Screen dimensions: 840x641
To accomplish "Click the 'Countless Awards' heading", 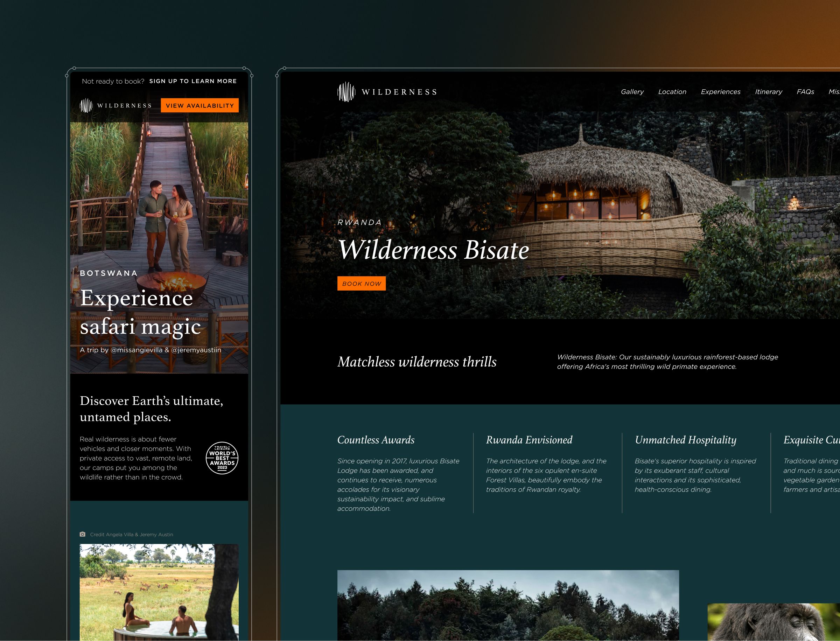I will coord(376,440).
